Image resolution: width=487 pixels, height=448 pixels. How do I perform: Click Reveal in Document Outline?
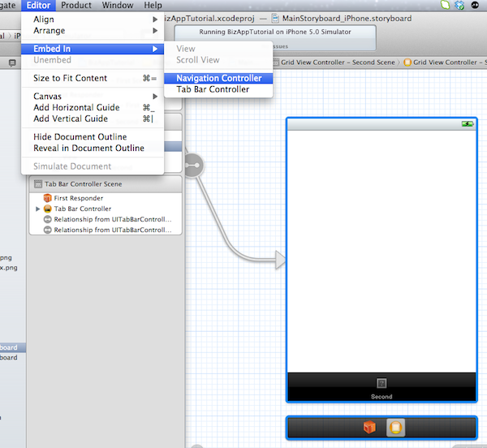(93, 148)
